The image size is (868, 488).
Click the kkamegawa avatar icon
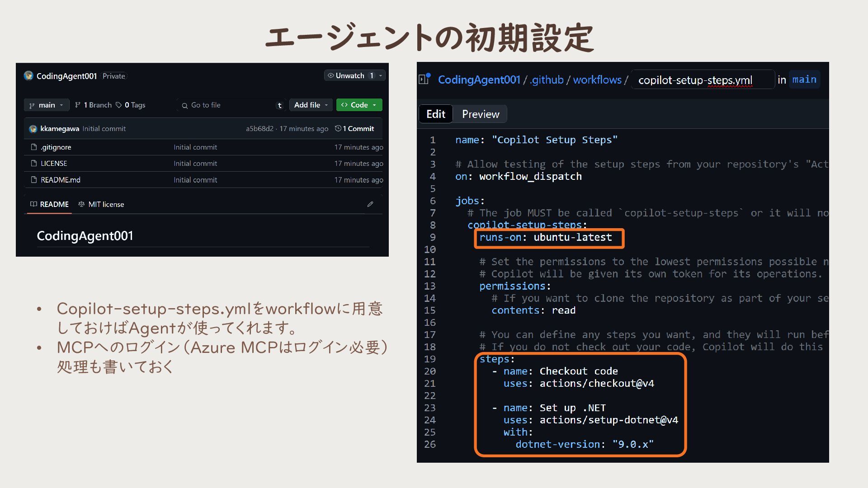[33, 129]
